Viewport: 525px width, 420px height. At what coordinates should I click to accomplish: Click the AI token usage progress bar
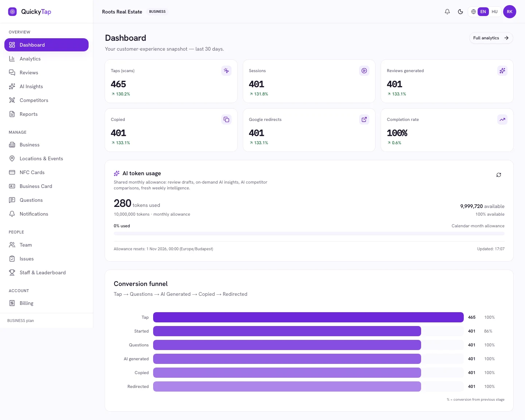point(309,233)
